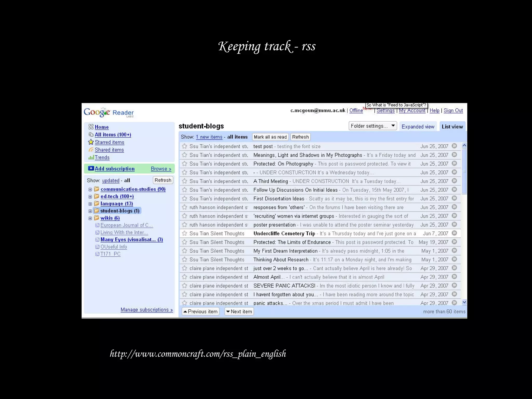Click the feed icon beside T171_PC
The height and width of the screenshot is (399, 532).
click(97, 254)
